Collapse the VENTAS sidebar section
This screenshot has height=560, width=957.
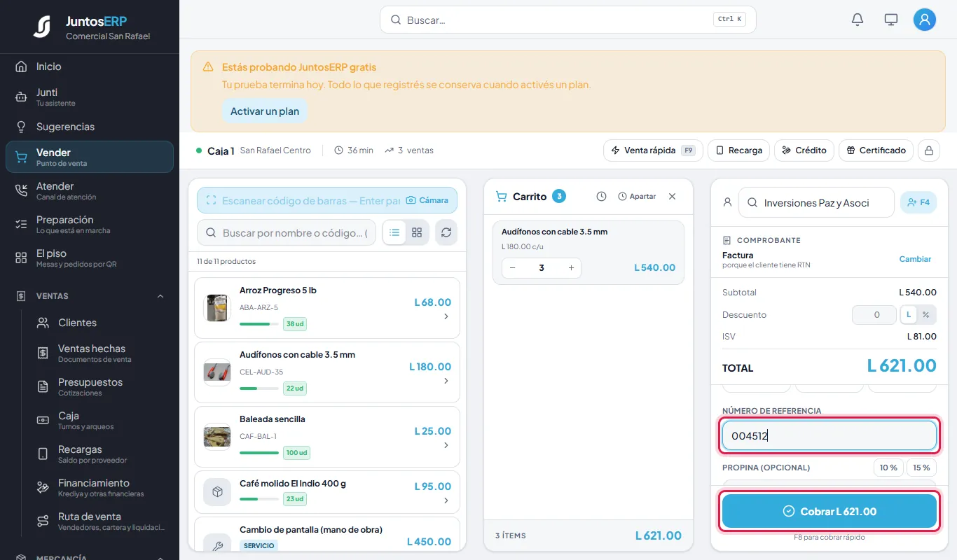[x=160, y=296]
